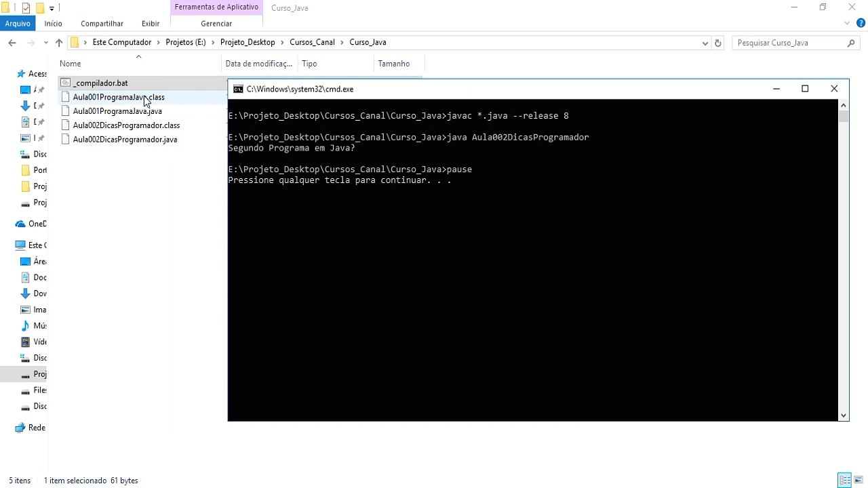Click the cmd window scroll down arrow

click(844, 415)
